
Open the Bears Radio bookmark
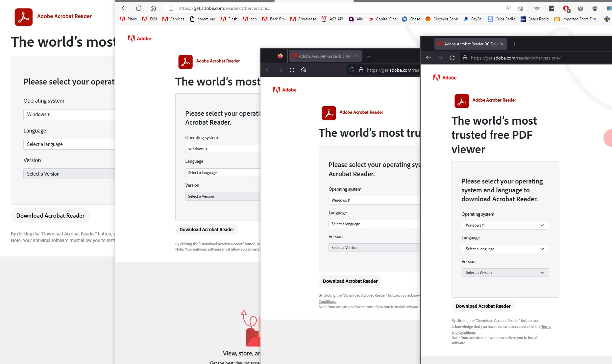pyautogui.click(x=535, y=19)
